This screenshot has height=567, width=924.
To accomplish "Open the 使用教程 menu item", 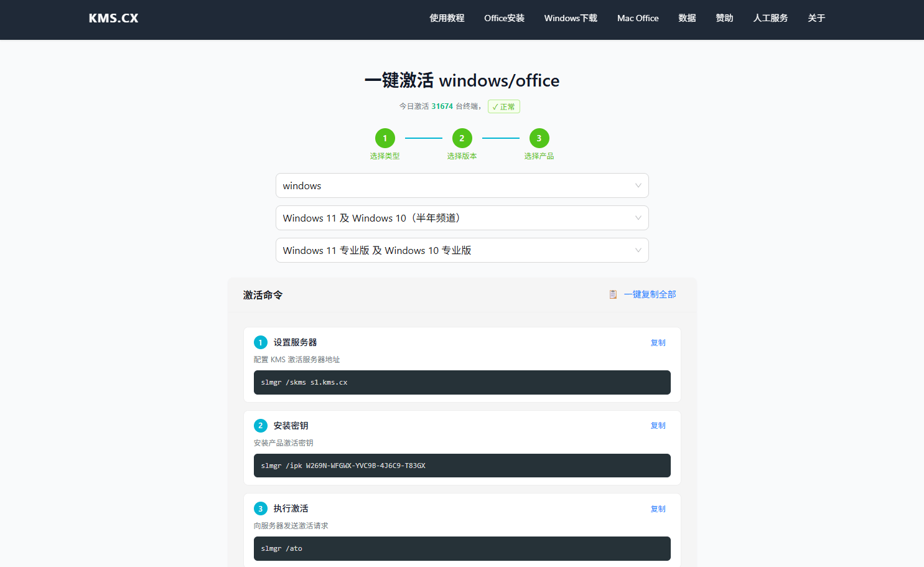I will 447,18.
